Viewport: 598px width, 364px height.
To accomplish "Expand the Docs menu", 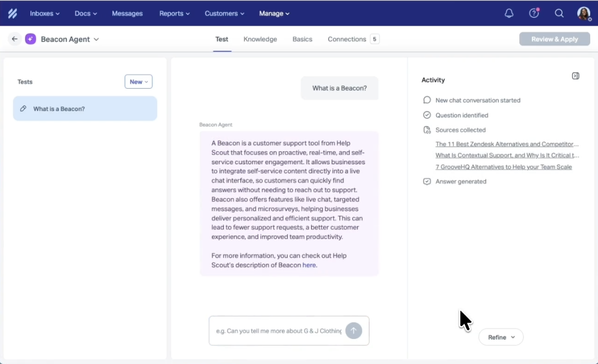I will pyautogui.click(x=86, y=14).
